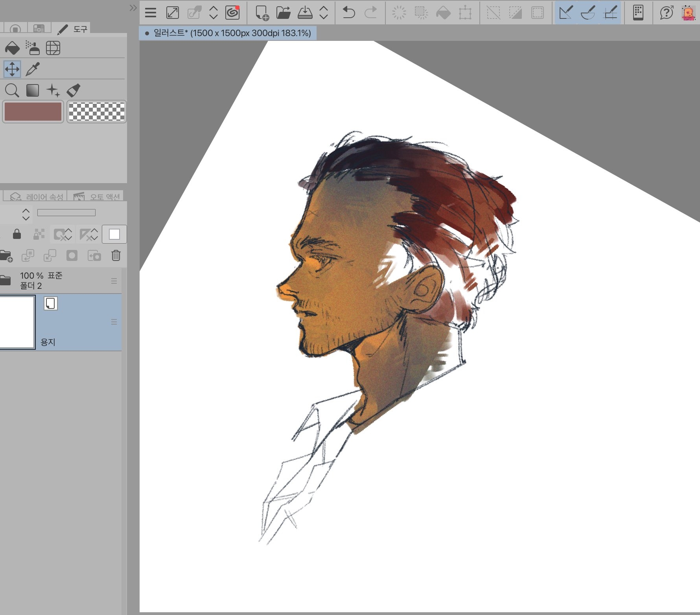Viewport: 700px width, 615px height.
Task: Select the Eyedropper tool
Action: 33,70
